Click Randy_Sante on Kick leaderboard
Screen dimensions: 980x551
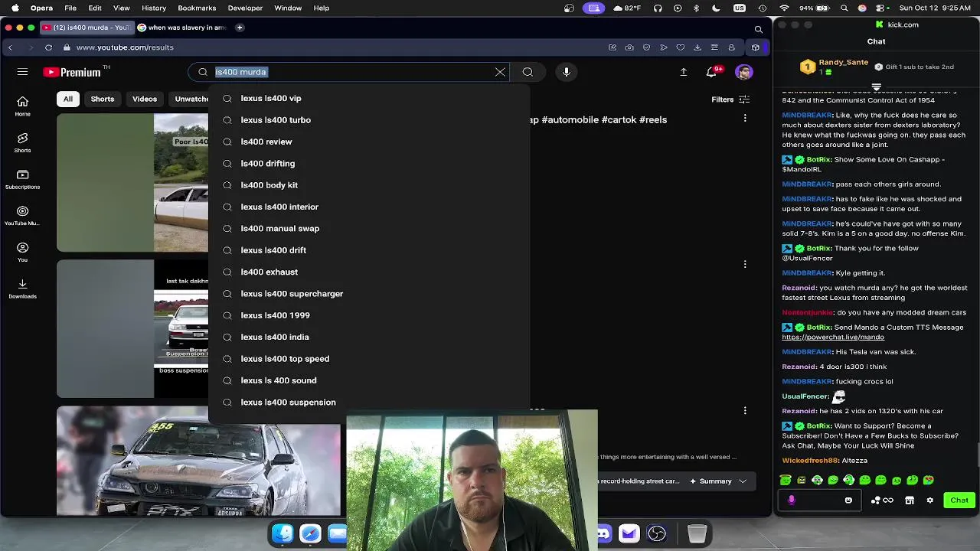click(843, 62)
